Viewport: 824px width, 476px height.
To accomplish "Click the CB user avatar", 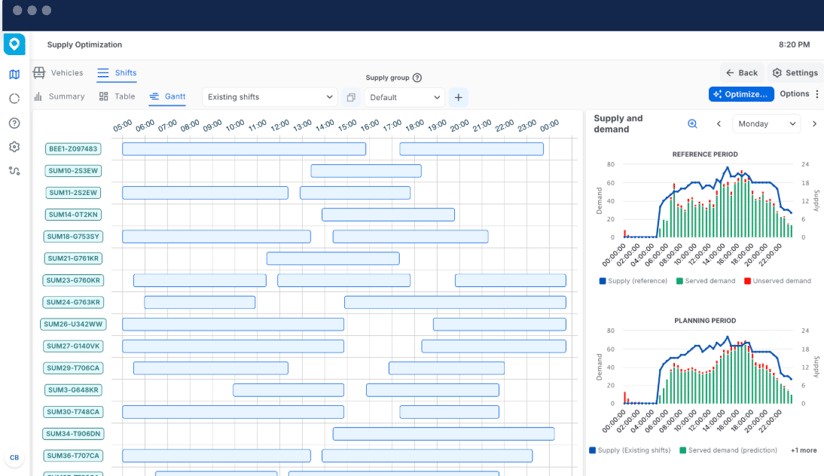I will pyautogui.click(x=14, y=457).
